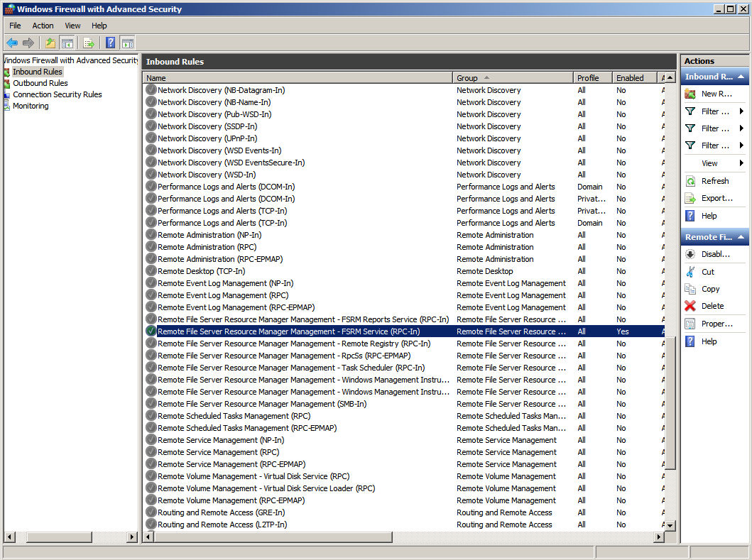The image size is (752, 560).
Task: Click the Export List icon in Actions
Action: (690, 198)
